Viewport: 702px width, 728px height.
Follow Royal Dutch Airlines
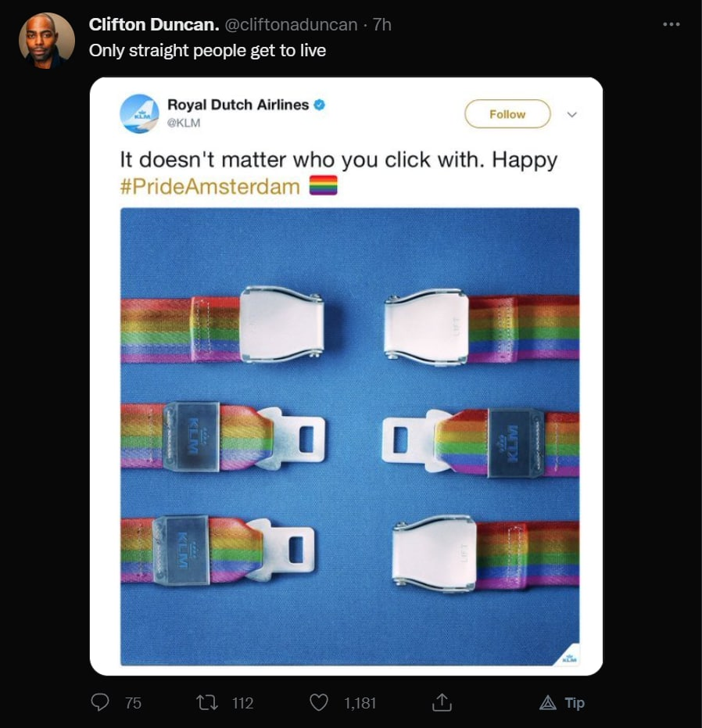pyautogui.click(x=507, y=113)
